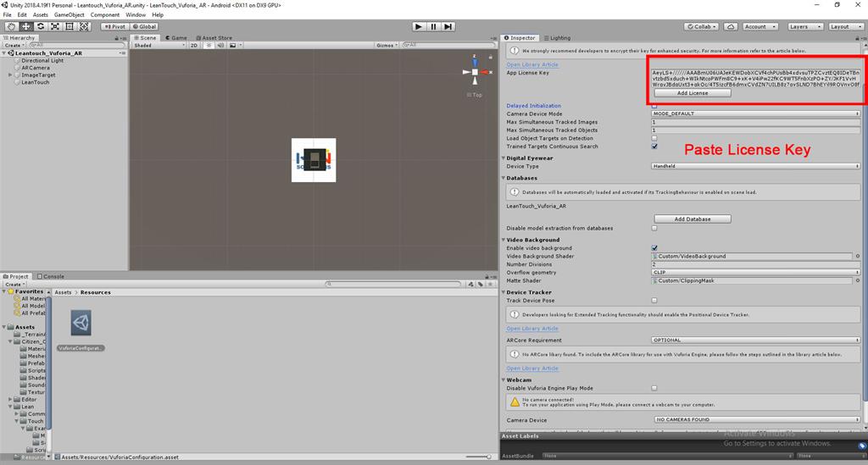Collapse Digital Eyewear section
868x465 pixels.
point(504,158)
